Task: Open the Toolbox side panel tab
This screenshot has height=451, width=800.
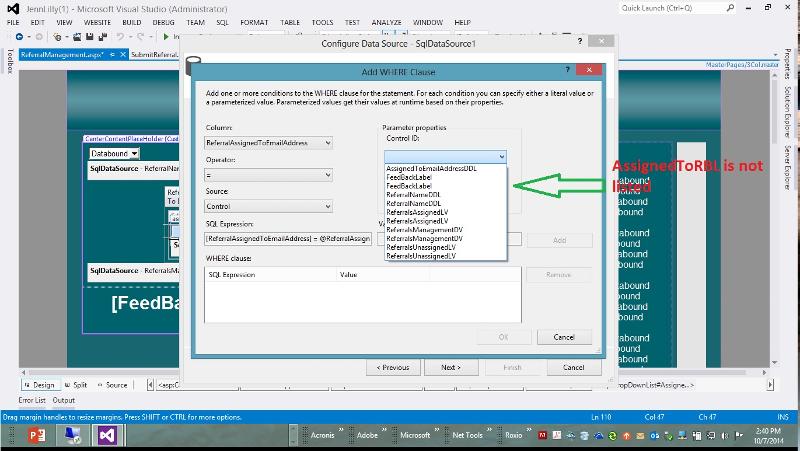Action: pos(10,61)
